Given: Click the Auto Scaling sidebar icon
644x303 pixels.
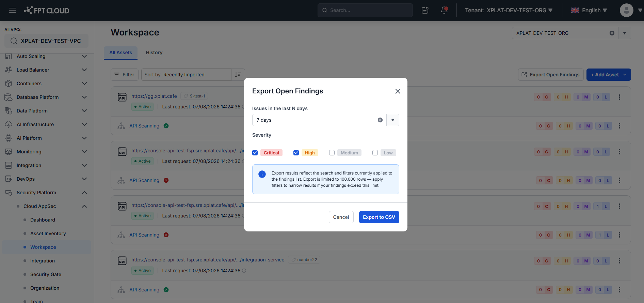Looking at the screenshot, I should (x=9, y=56).
